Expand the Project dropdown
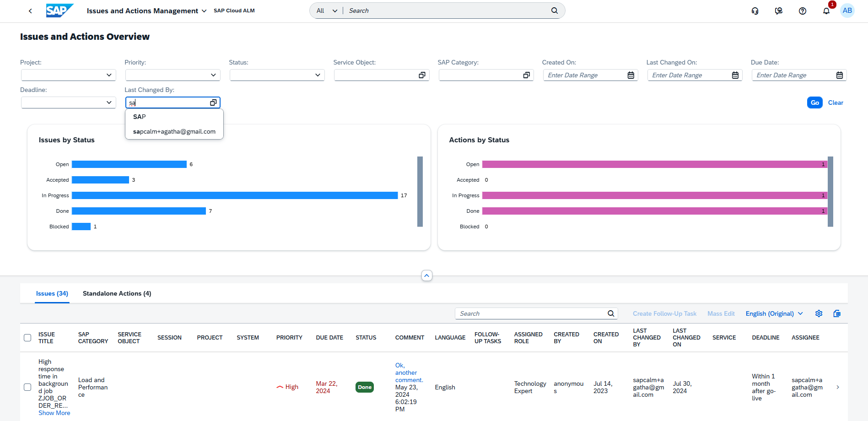The width and height of the screenshot is (868, 421). [109, 75]
